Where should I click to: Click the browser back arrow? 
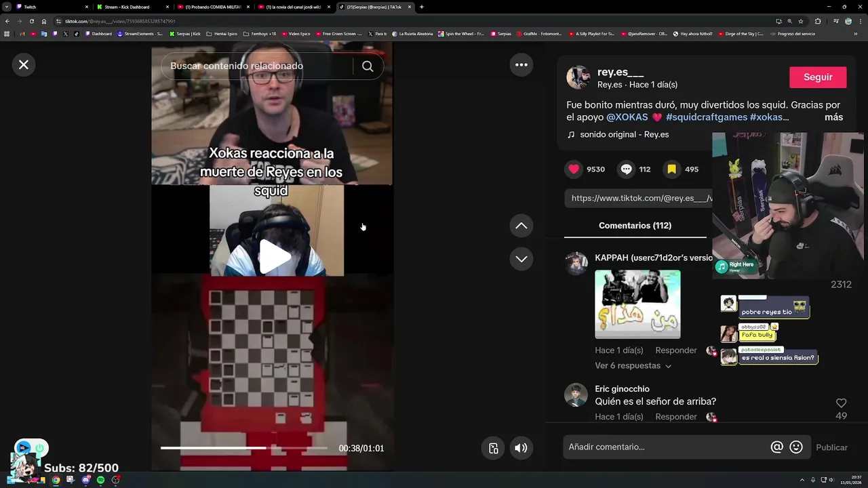[x=7, y=21]
